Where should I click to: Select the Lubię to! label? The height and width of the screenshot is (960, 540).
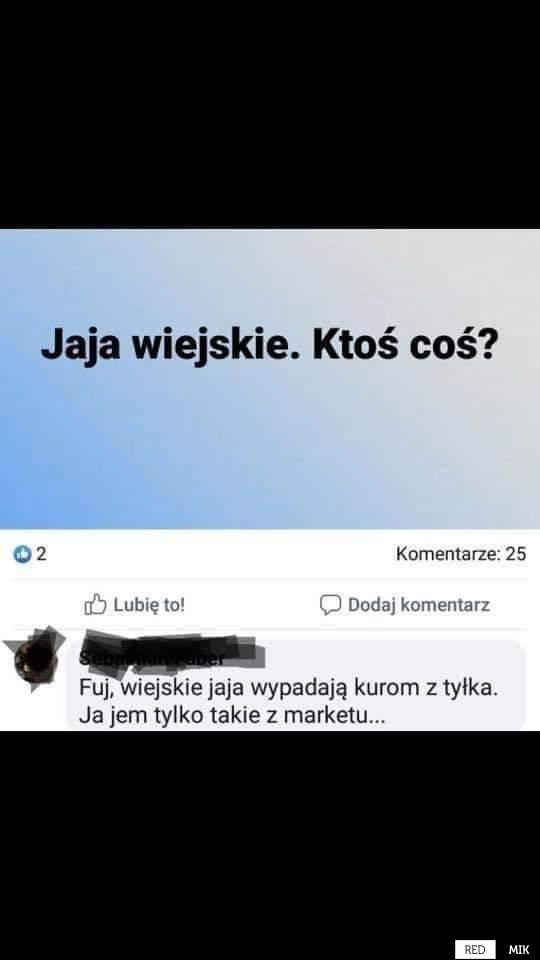point(149,605)
